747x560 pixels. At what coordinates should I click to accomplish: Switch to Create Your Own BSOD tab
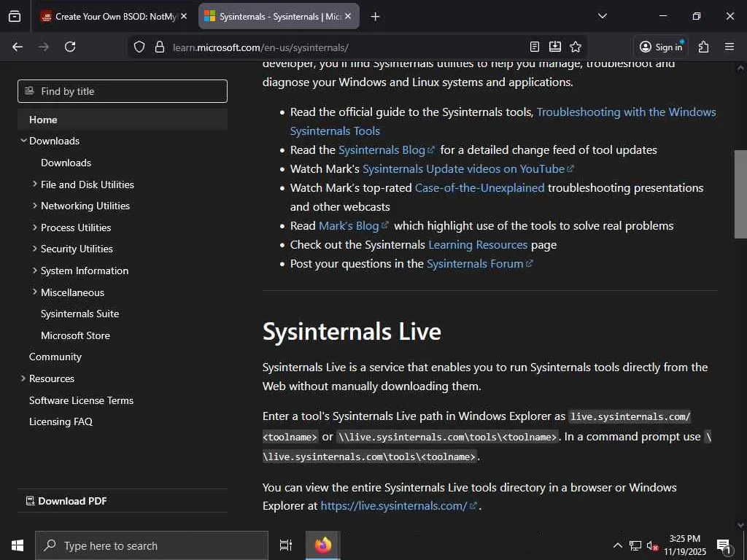pyautogui.click(x=115, y=16)
